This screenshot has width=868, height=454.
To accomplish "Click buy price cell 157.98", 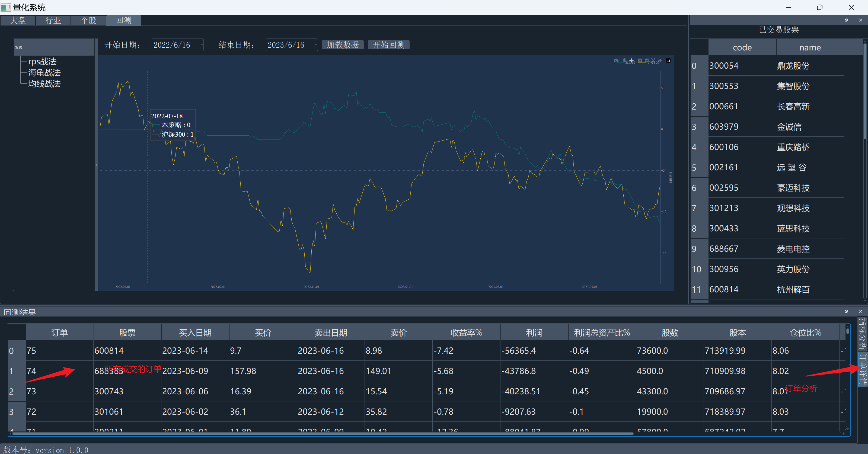I will point(263,371).
